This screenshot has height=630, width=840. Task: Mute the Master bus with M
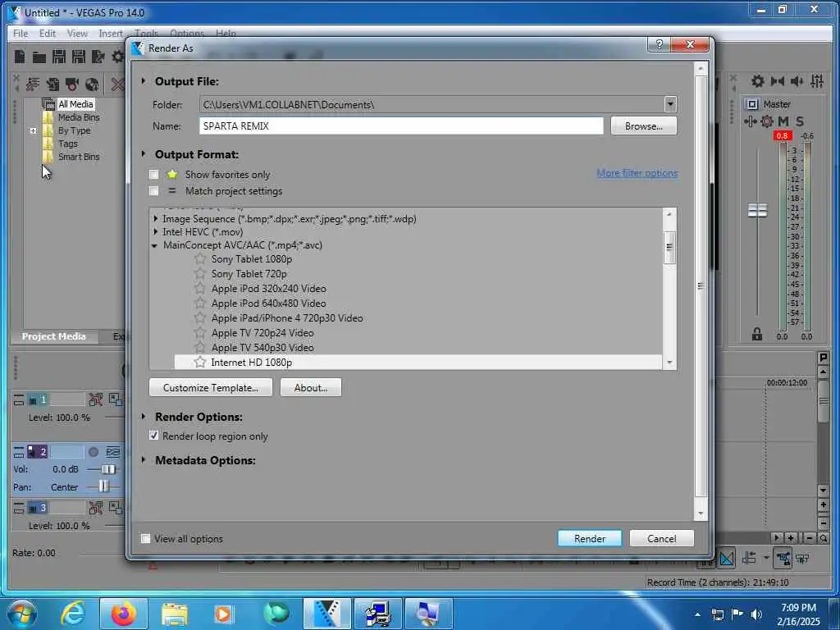pyautogui.click(x=783, y=121)
